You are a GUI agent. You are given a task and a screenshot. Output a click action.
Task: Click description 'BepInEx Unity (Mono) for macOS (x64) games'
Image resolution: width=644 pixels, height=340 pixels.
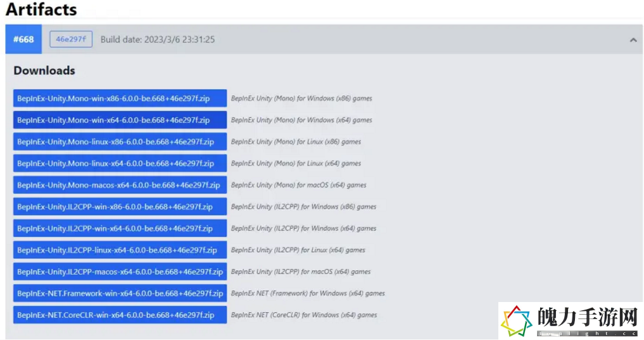click(299, 185)
